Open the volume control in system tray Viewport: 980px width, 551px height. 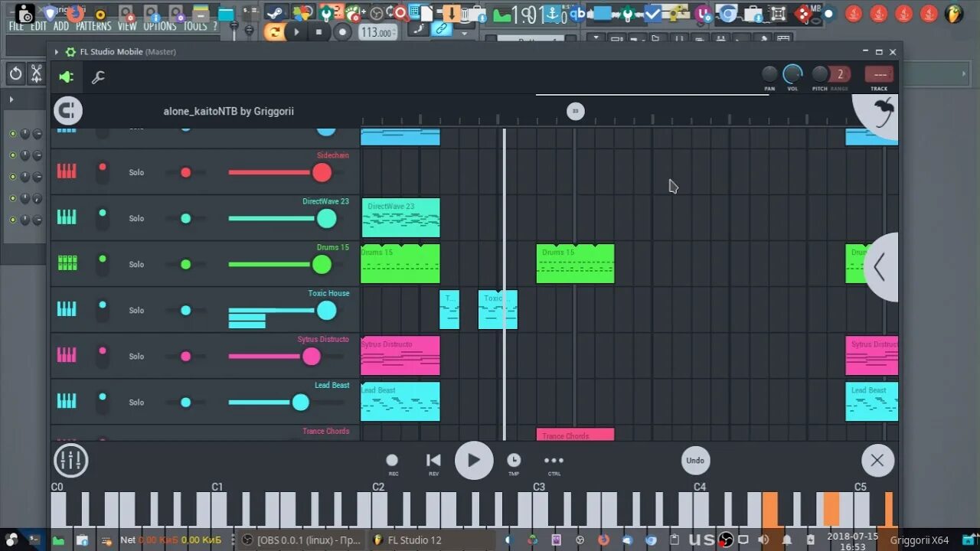tap(763, 540)
